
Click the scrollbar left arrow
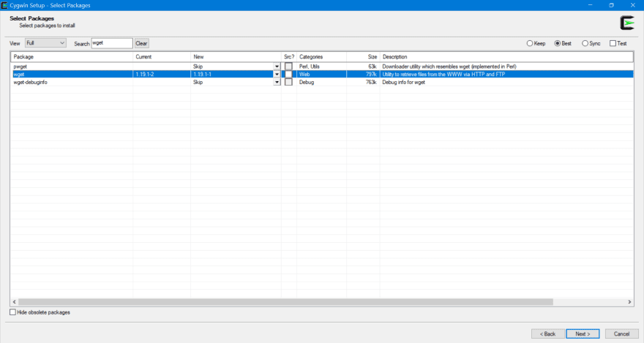15,302
